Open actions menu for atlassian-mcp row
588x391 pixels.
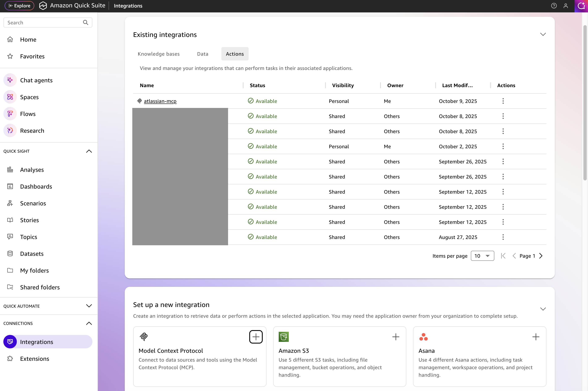coord(503,101)
